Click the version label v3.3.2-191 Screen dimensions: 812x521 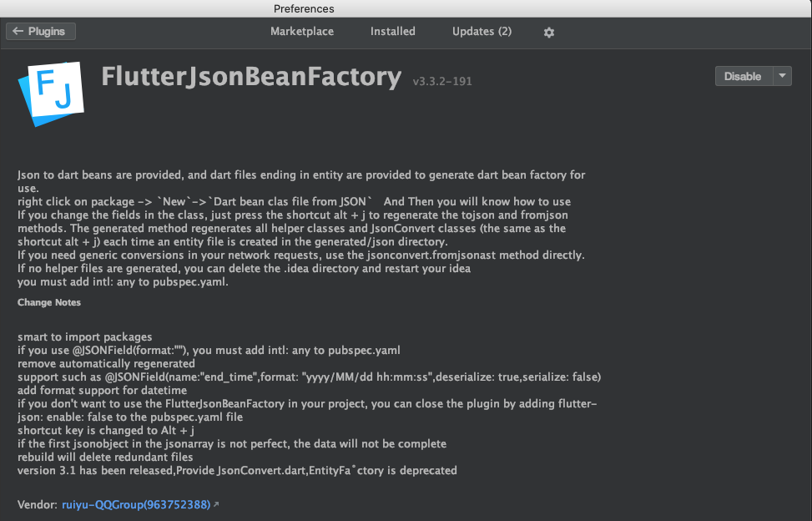click(442, 81)
